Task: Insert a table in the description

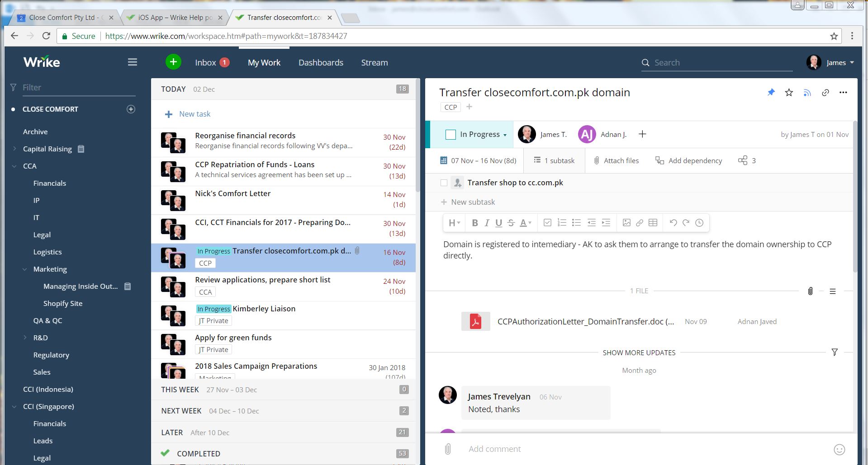Action: tap(653, 222)
